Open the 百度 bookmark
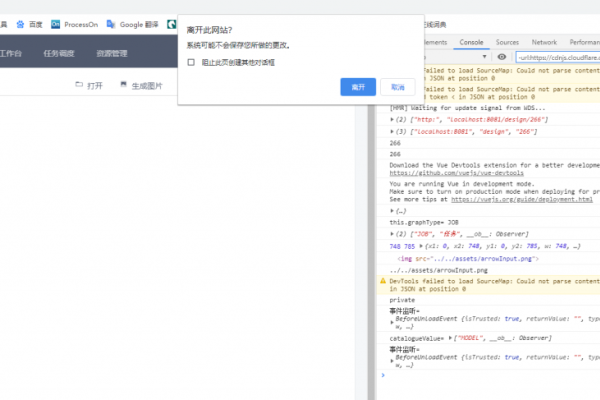 pyautogui.click(x=30, y=22)
